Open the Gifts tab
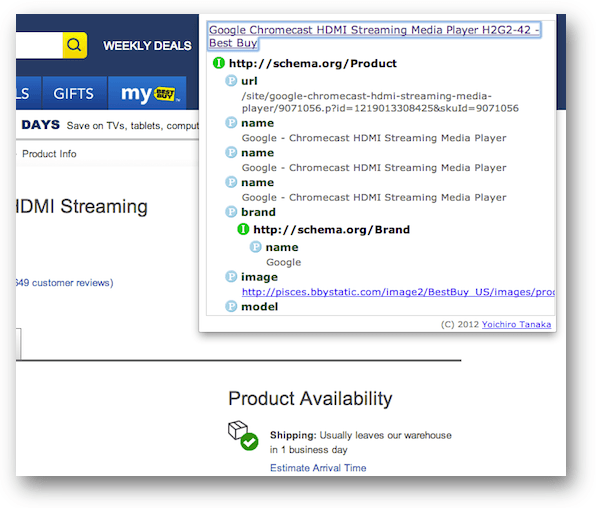Image resolution: width=596 pixels, height=508 pixels. [74, 93]
